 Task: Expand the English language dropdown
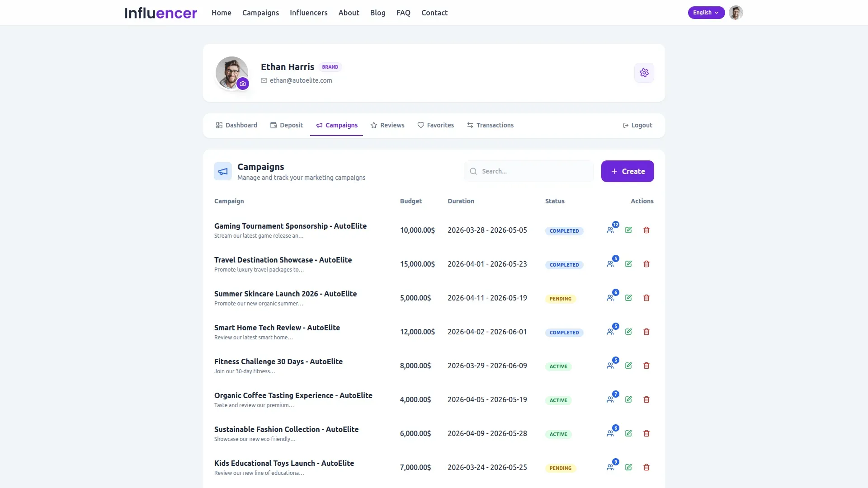coord(706,13)
